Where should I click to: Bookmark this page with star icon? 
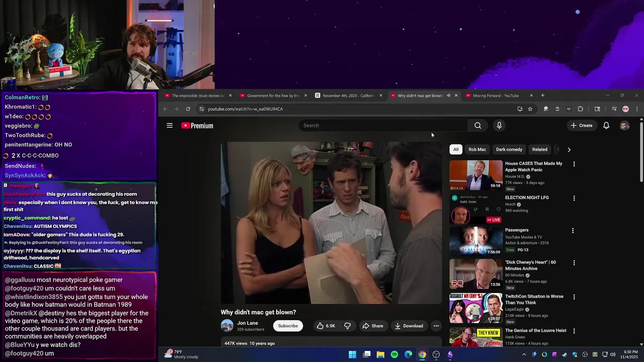coord(530,109)
